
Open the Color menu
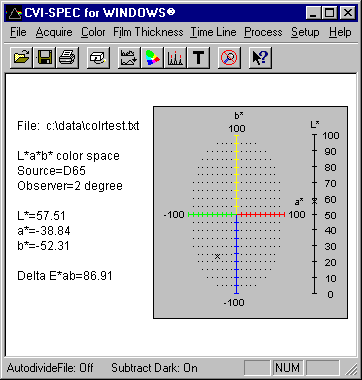click(93, 32)
